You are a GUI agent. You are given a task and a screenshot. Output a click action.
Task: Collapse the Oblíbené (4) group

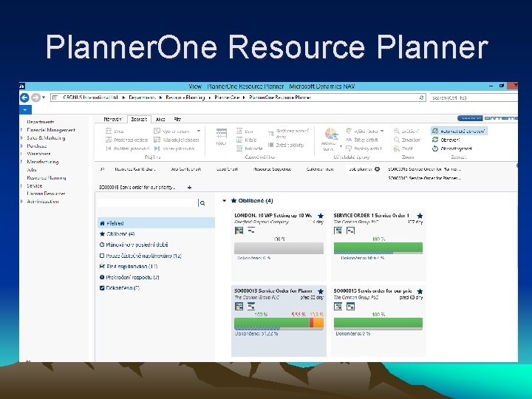pos(225,201)
